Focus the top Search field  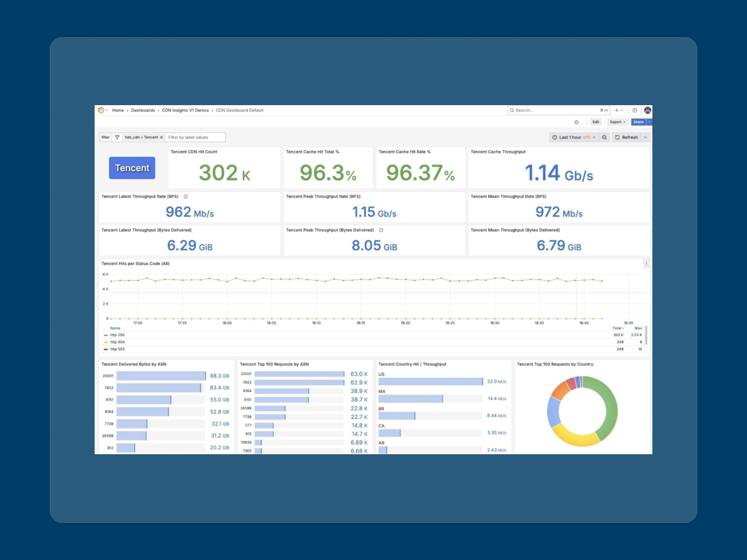point(558,110)
